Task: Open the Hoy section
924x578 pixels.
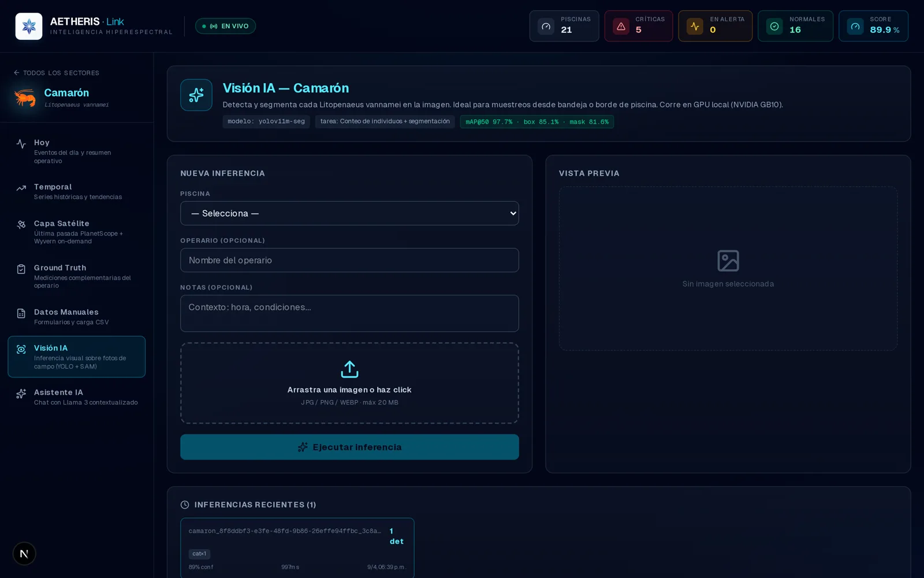Action: click(x=77, y=151)
